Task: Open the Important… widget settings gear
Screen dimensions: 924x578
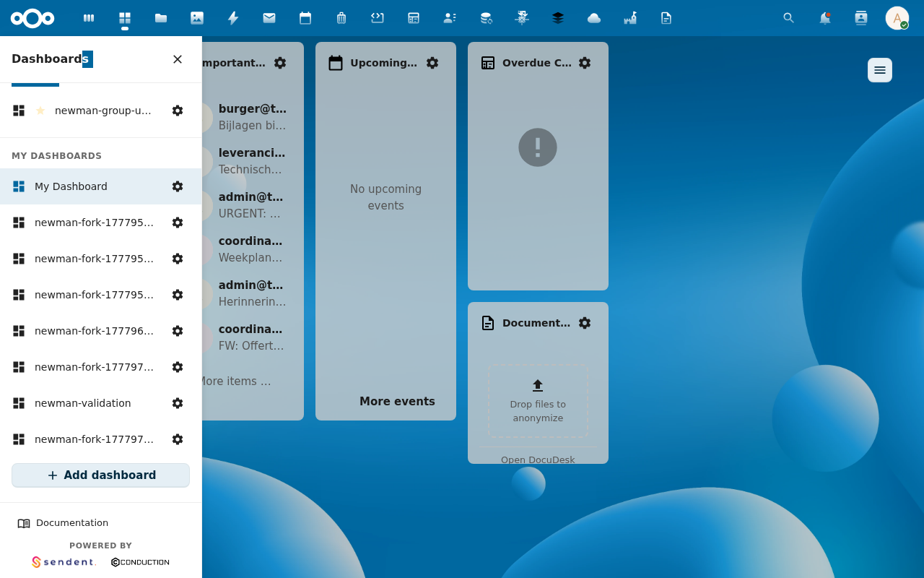Action: pos(280,63)
